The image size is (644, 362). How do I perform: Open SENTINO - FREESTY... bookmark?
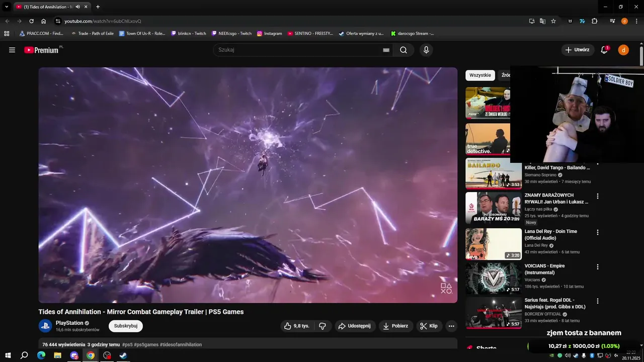click(310, 33)
